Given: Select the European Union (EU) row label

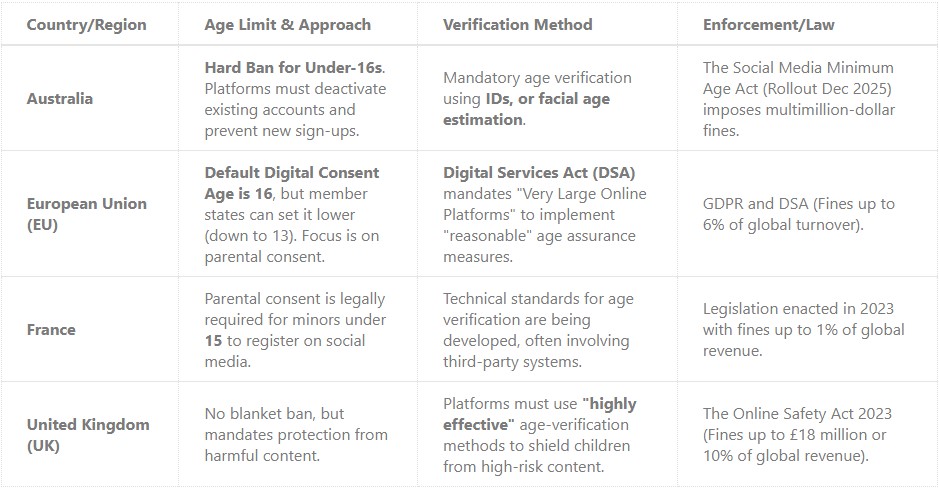Looking at the screenshot, I should (x=86, y=213).
